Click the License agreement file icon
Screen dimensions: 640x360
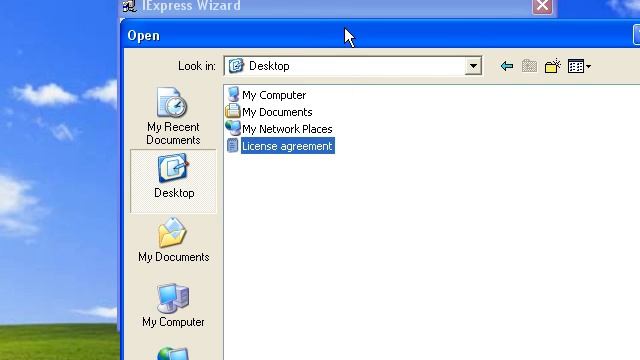coord(232,145)
